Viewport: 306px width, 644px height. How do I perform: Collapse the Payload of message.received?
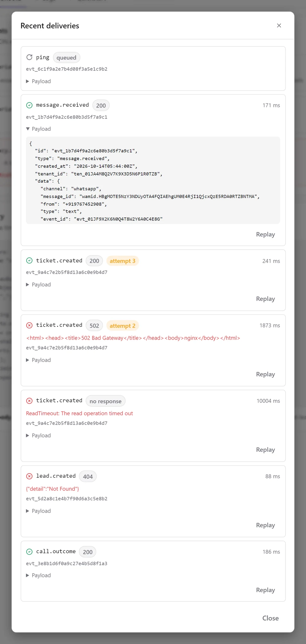pyautogui.click(x=38, y=129)
